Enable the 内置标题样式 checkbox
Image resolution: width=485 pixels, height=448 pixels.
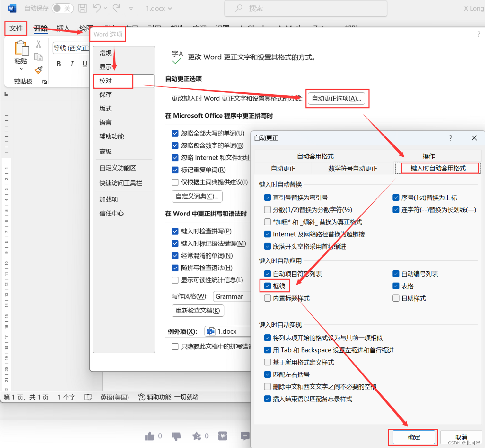click(267, 298)
